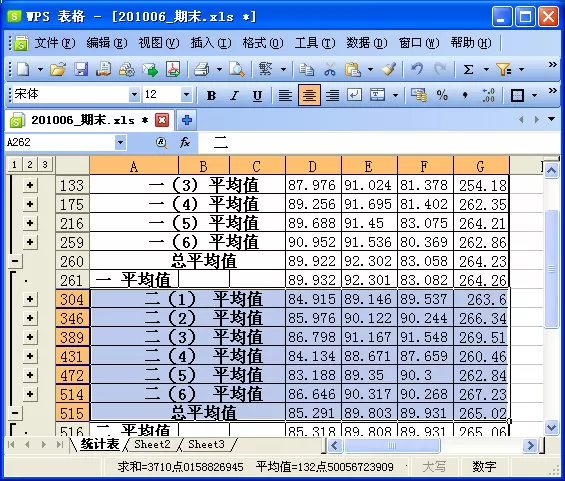565x481 pixels.
Task: Expand outline group at row 514
Action: (x=30, y=394)
